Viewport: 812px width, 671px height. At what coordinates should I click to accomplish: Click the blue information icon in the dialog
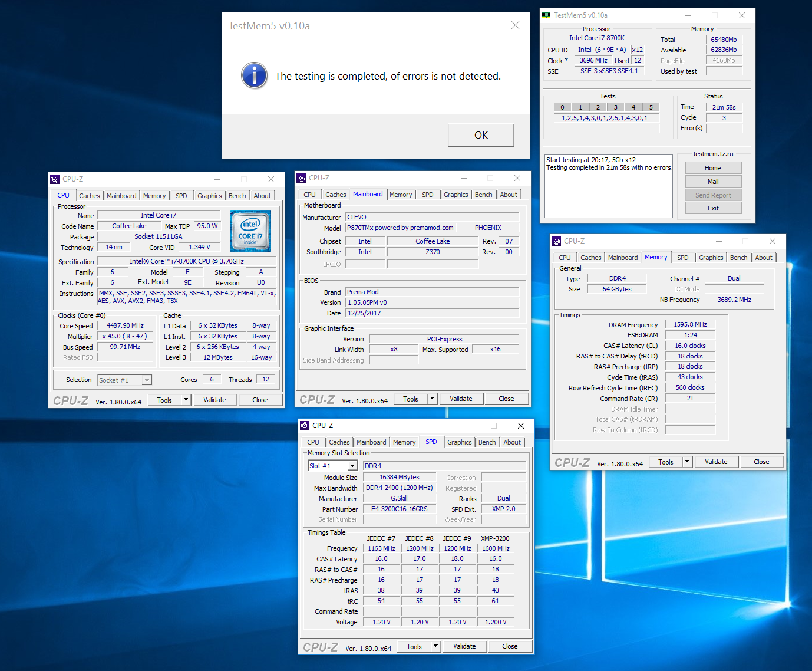254,76
